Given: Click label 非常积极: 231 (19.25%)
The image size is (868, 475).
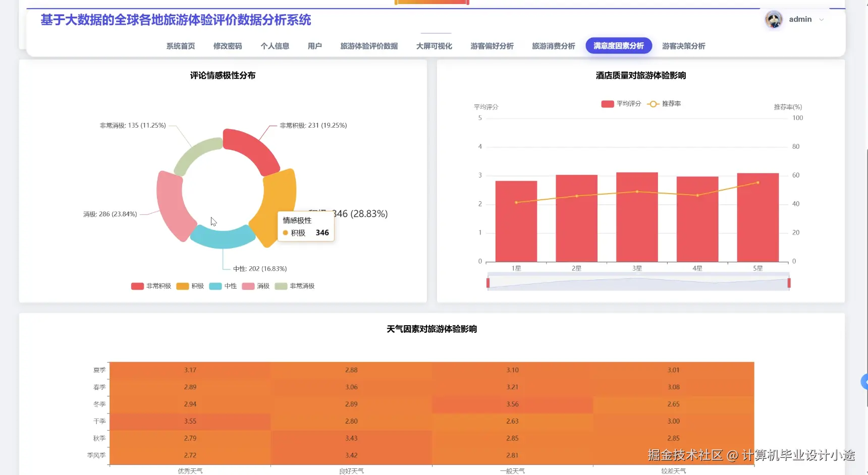Looking at the screenshot, I should tap(313, 126).
